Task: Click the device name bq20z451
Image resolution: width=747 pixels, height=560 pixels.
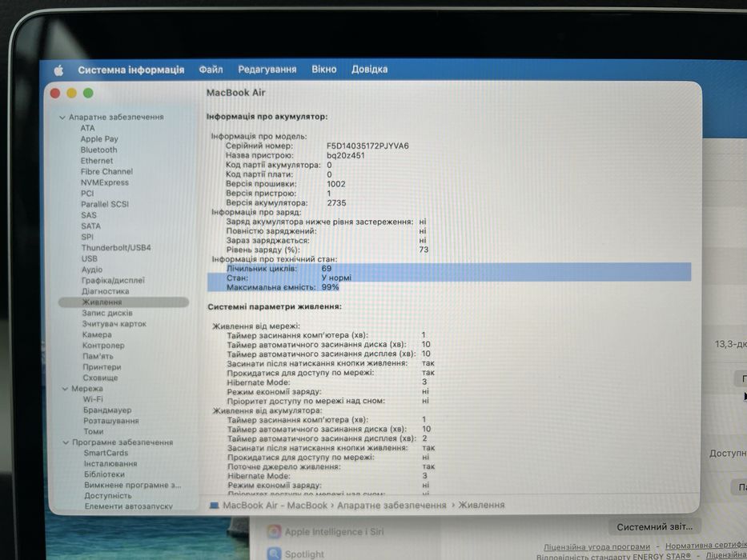Action: click(x=346, y=155)
